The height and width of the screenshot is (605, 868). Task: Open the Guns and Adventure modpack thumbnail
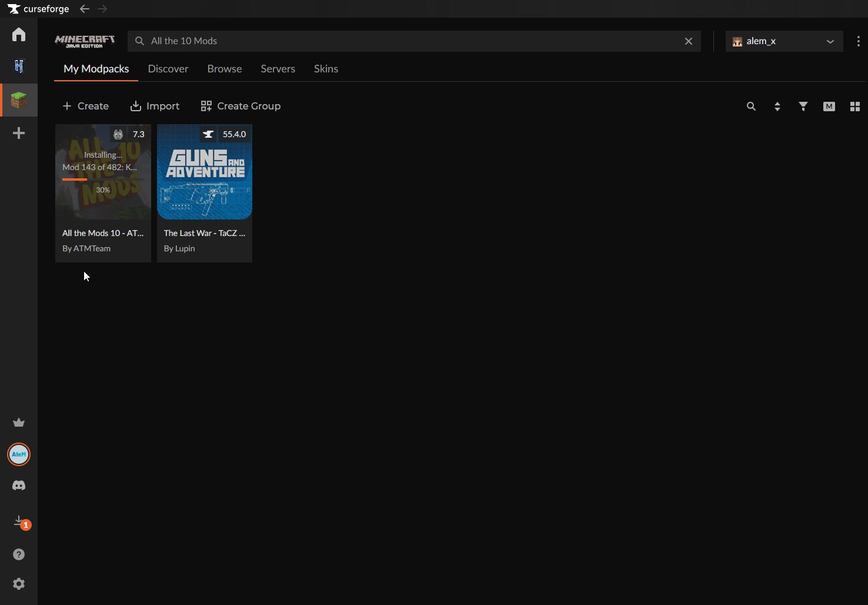tap(205, 172)
